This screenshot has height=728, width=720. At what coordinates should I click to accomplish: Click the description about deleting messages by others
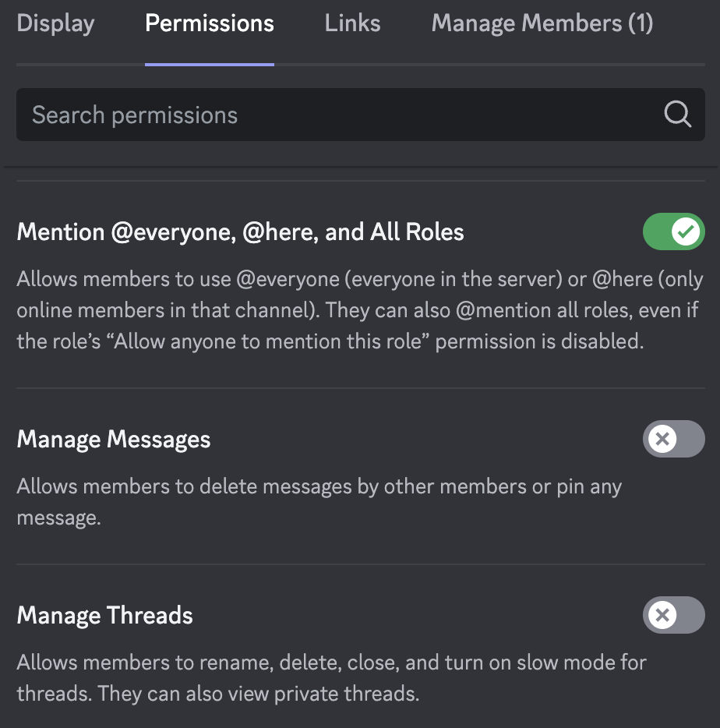pos(319,502)
